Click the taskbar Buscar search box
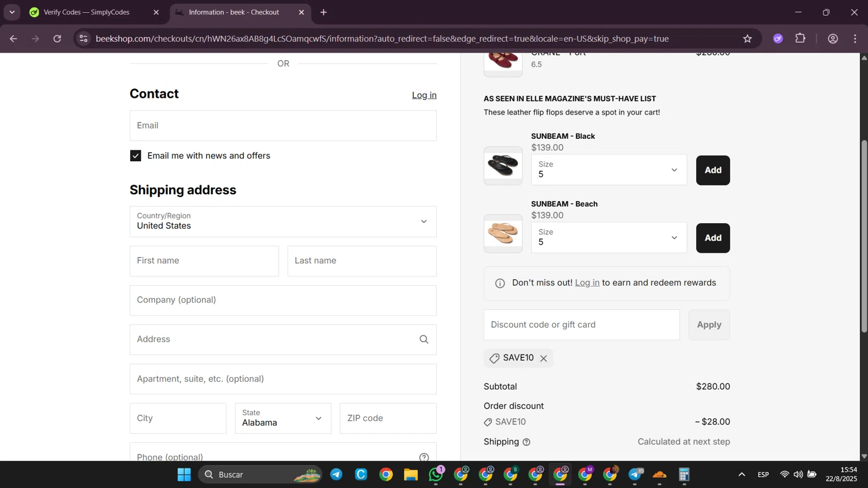This screenshot has height=488, width=868. pos(260,475)
